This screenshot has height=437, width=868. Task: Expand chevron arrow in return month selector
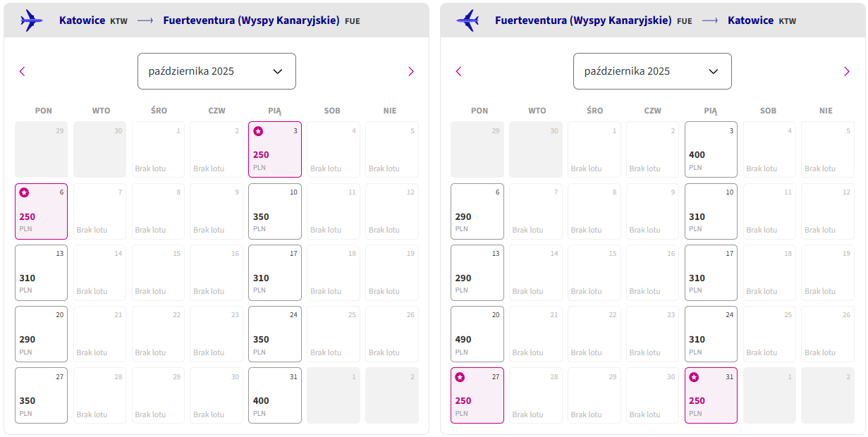coord(713,71)
